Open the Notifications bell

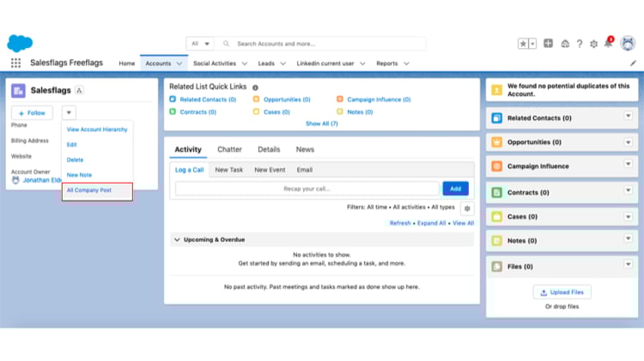tap(608, 43)
